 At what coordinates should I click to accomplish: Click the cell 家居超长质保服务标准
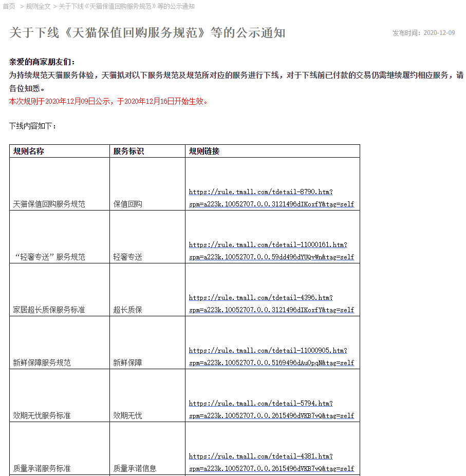pos(49,310)
